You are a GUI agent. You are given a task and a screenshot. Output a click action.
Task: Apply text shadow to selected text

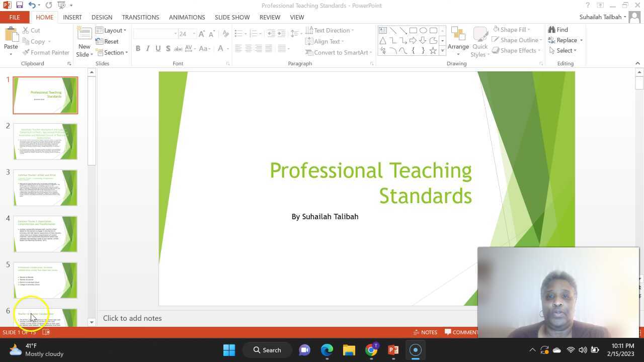pos(168,49)
